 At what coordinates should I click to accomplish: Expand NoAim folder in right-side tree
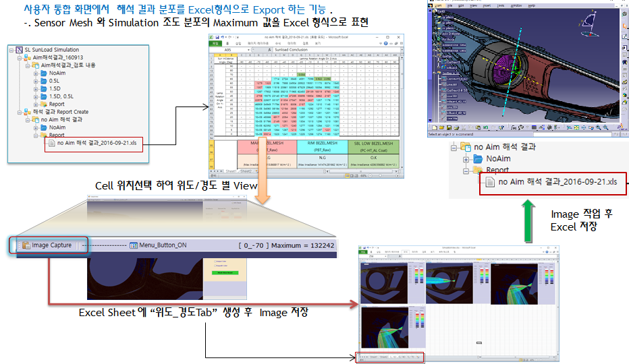[x=466, y=158]
